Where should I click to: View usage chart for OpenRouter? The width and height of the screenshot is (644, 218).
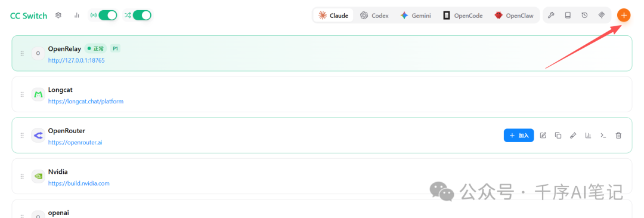[x=588, y=136]
